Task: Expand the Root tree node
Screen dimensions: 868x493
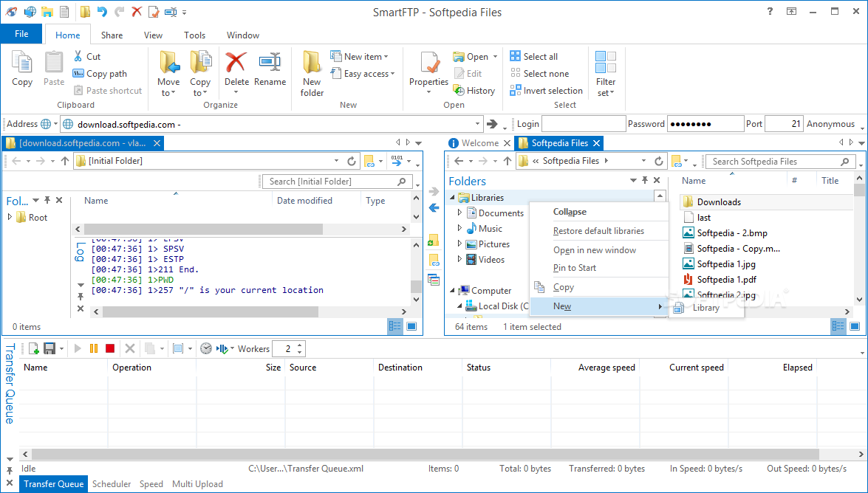Action: click(x=10, y=217)
